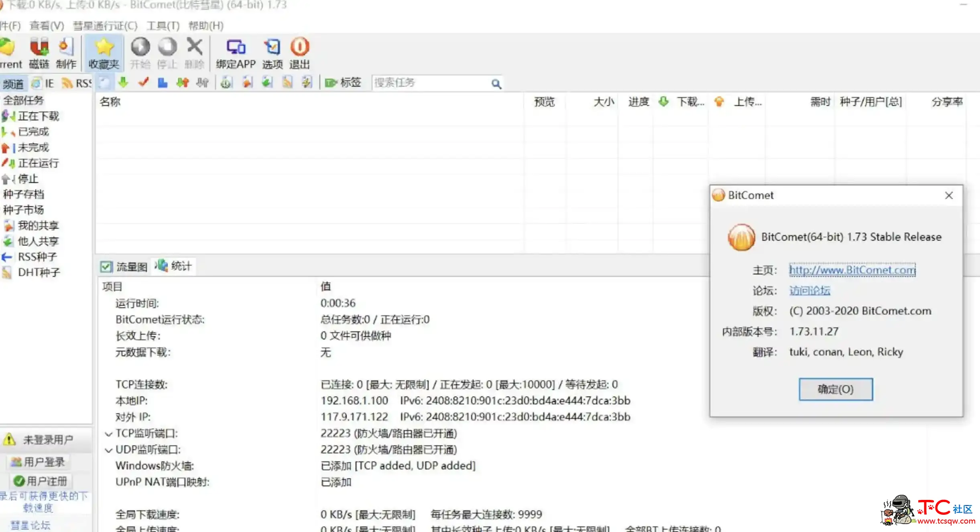Click the Start (开始) toolbar icon
The height and width of the screenshot is (532, 980).
pyautogui.click(x=140, y=53)
